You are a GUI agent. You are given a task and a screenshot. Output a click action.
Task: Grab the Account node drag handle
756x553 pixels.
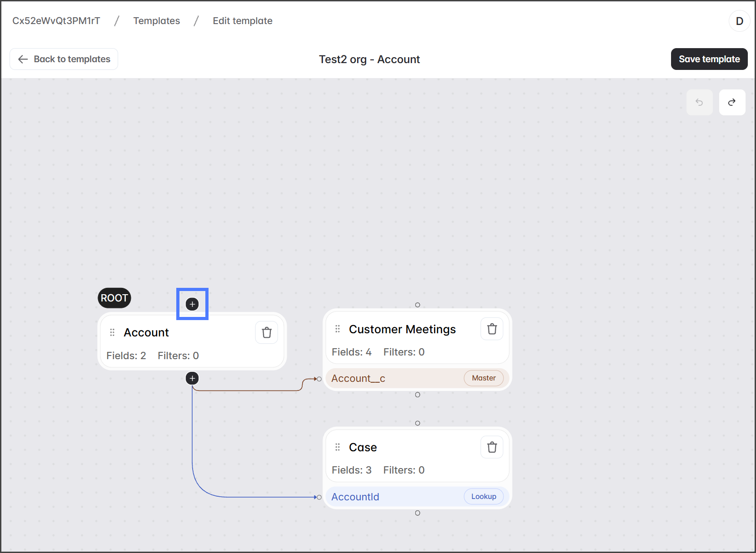112,333
